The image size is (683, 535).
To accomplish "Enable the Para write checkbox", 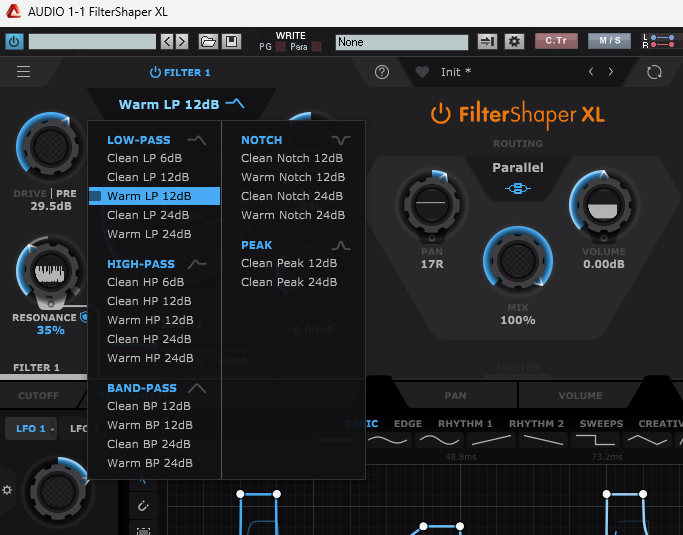I will 317,47.
